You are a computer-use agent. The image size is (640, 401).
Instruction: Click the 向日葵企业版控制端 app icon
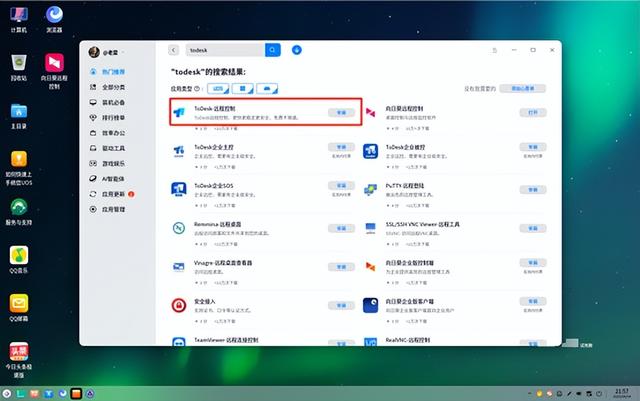click(370, 267)
